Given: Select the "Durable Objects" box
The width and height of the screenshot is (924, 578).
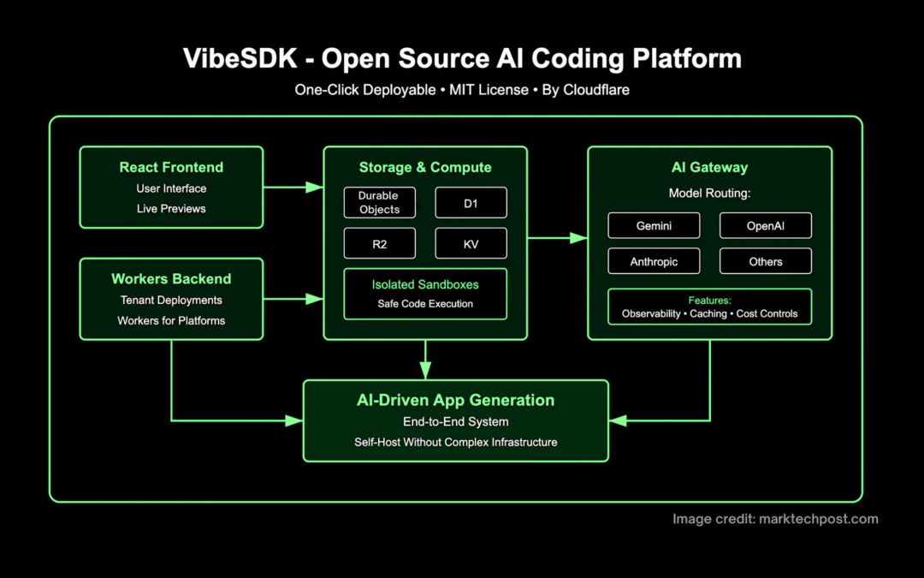Looking at the screenshot, I should pos(380,202).
